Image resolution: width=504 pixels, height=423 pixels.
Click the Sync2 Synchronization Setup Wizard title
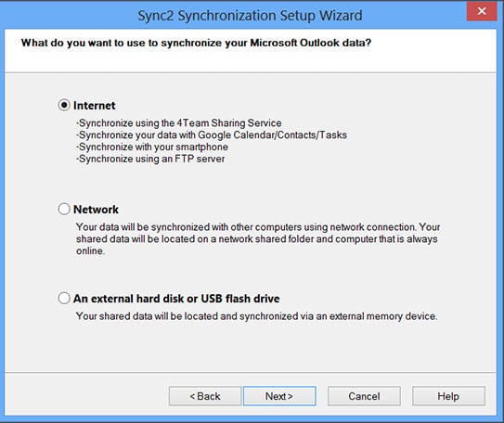[250, 16]
